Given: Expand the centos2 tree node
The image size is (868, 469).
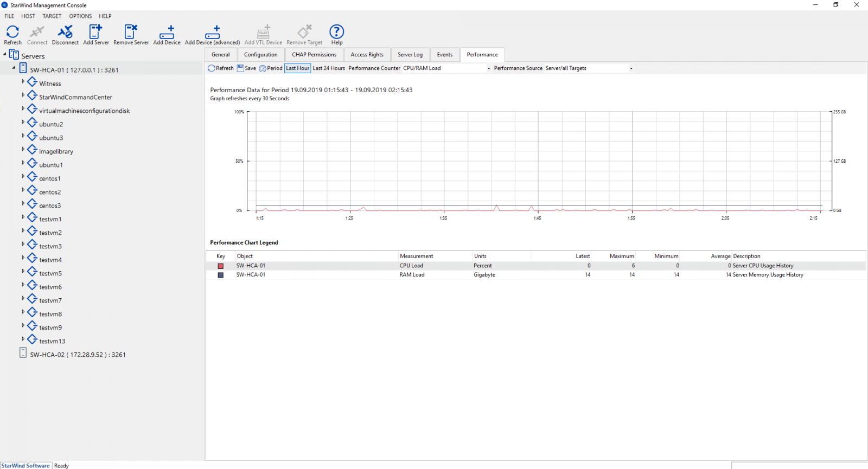Looking at the screenshot, I should pyautogui.click(x=23, y=190).
